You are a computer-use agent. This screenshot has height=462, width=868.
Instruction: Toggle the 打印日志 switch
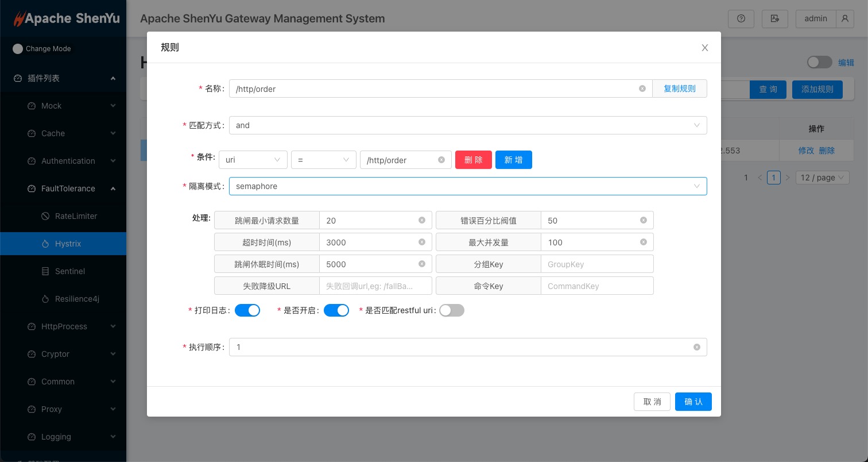click(x=247, y=310)
